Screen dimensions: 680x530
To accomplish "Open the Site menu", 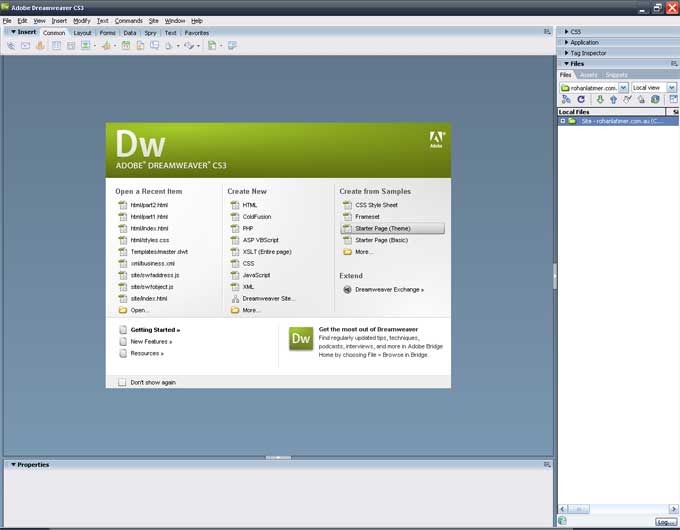I will click(154, 21).
